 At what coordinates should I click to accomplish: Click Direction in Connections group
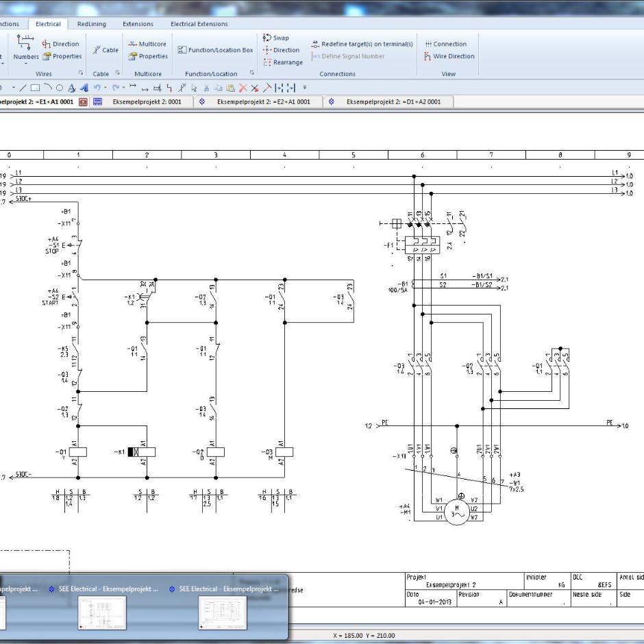point(281,50)
